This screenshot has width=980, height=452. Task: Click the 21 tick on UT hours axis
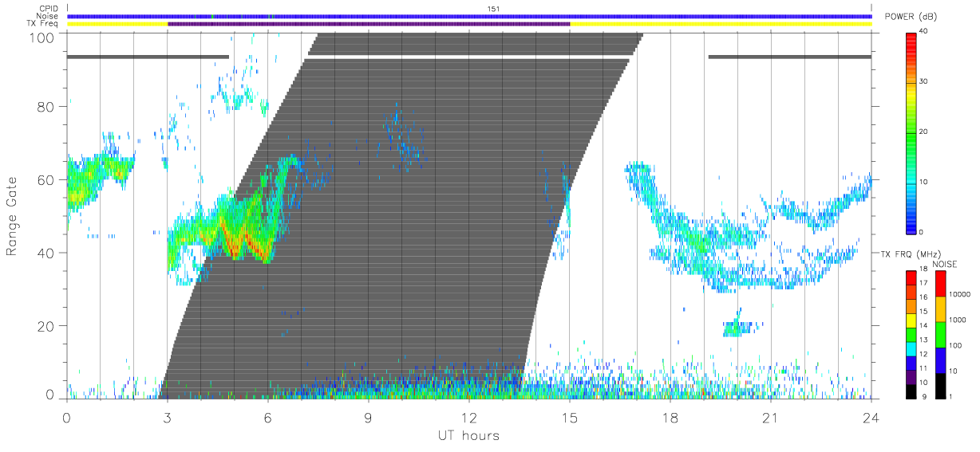tap(771, 418)
